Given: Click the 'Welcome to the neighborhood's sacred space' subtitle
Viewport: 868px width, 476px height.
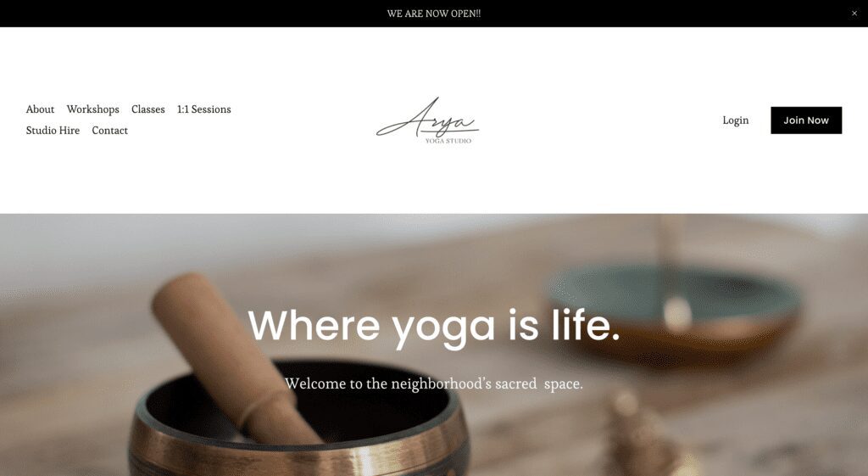Looking at the screenshot, I should [434, 384].
